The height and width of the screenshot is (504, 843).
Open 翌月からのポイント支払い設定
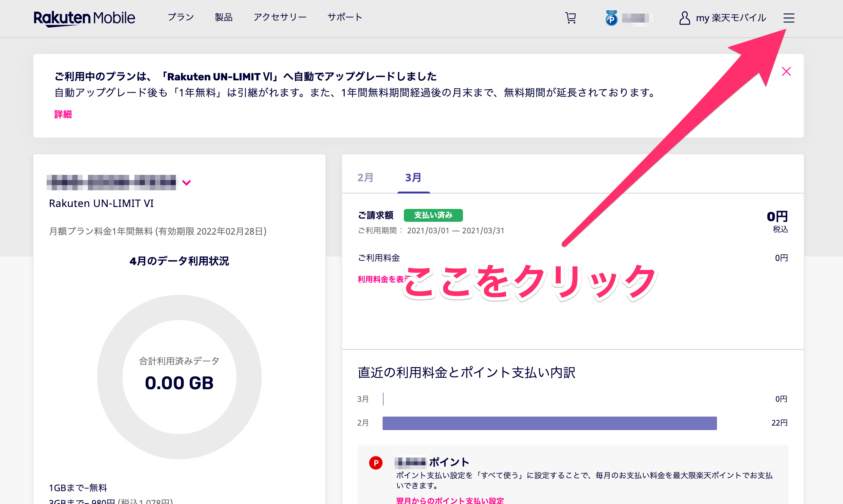point(450,500)
